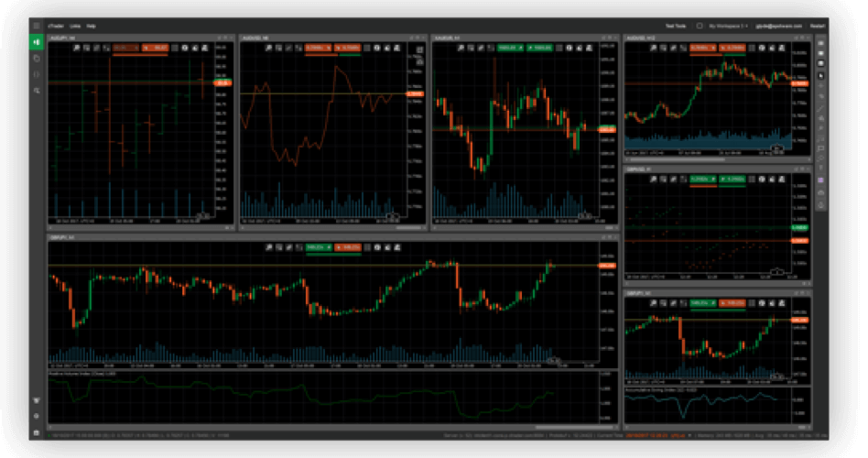The height and width of the screenshot is (458, 868).
Task: Expand the My Workspace dropdown
Action: [731, 27]
